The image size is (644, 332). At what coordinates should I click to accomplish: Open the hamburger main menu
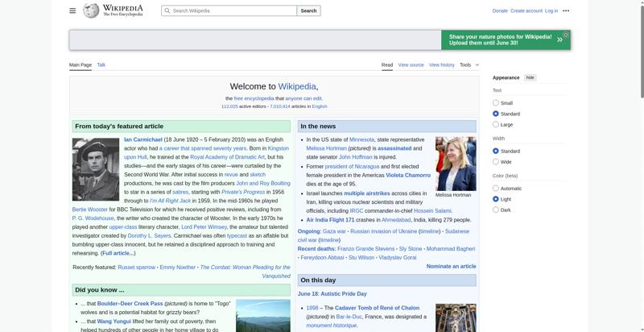point(72,10)
